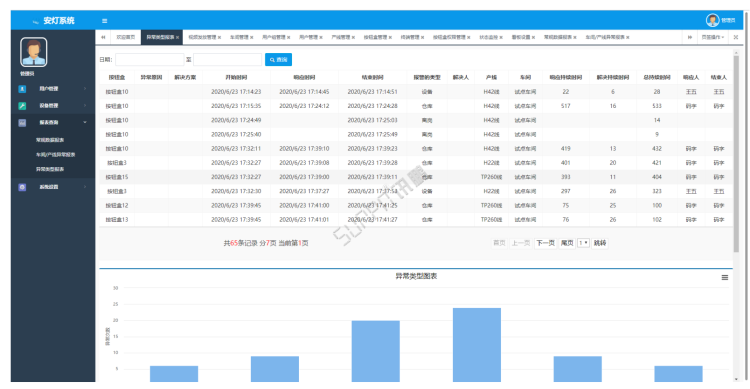Go to next page with 下一页

(x=545, y=243)
